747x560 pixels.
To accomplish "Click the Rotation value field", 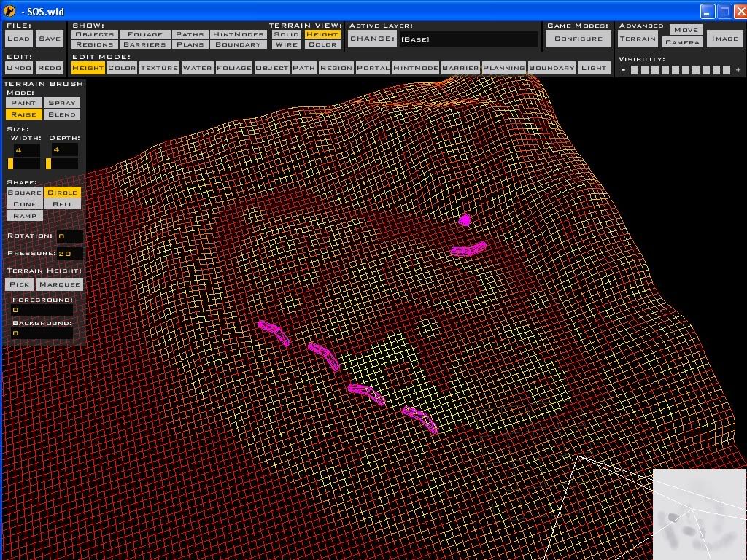I will 69,236.
